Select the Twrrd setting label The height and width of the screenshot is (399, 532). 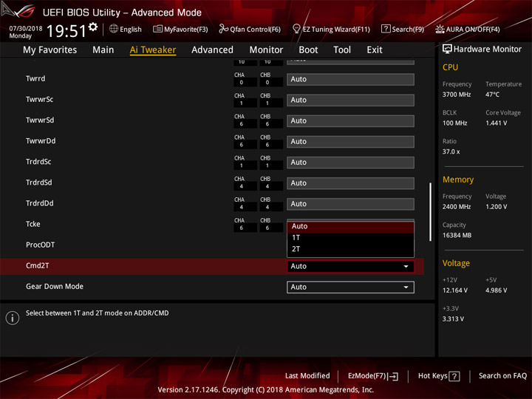(x=35, y=79)
